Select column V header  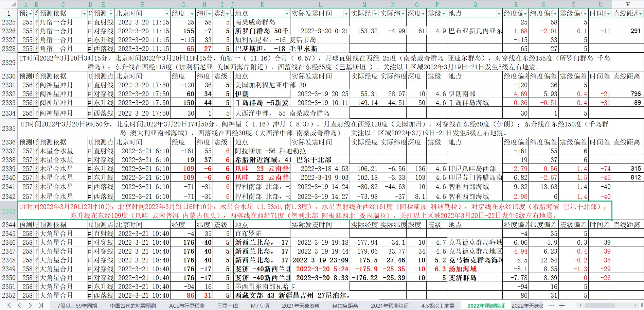(628, 5)
